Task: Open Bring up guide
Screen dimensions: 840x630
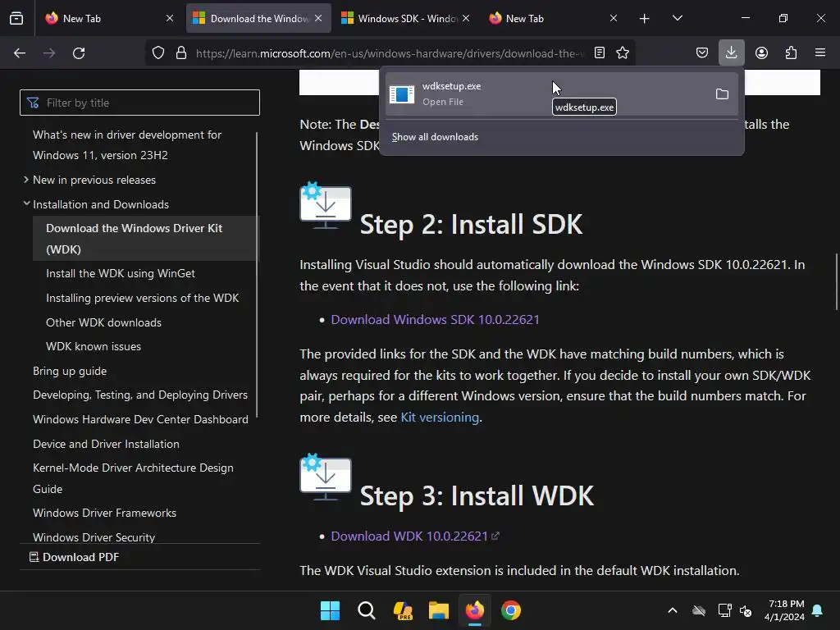Action: tap(70, 372)
